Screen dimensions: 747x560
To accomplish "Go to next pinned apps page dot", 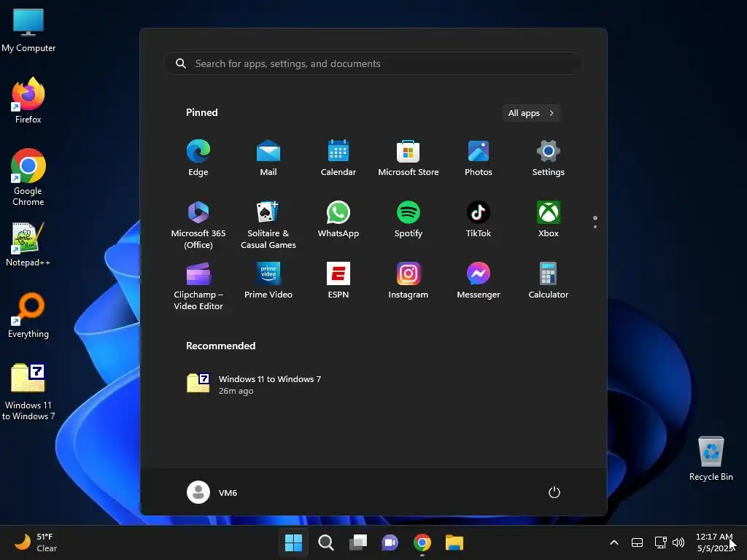I will (595, 227).
